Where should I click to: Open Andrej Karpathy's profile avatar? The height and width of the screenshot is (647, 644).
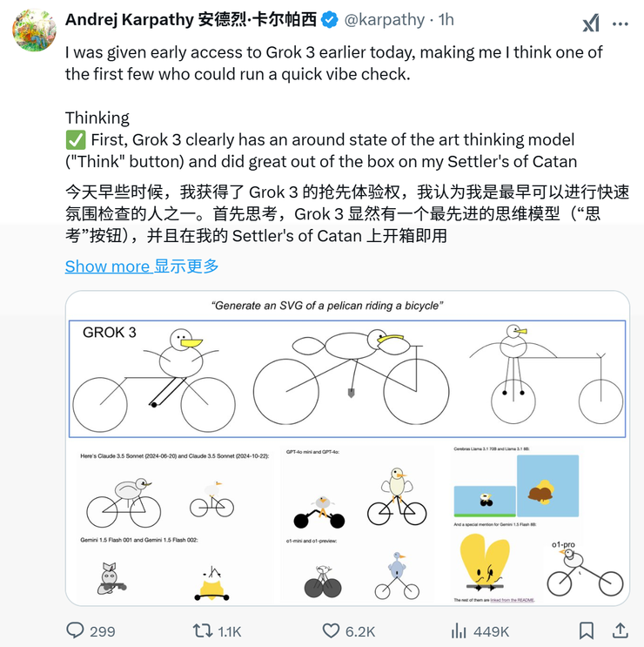[34, 30]
